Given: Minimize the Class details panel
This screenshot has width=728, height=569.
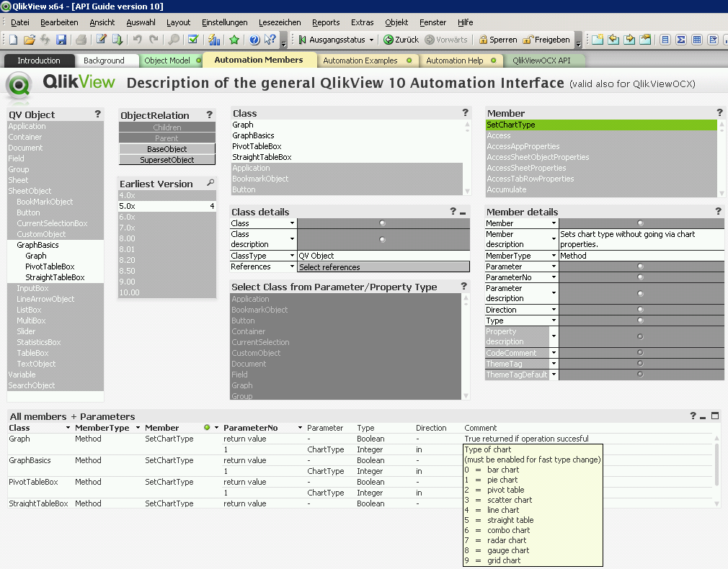Looking at the screenshot, I should point(463,212).
